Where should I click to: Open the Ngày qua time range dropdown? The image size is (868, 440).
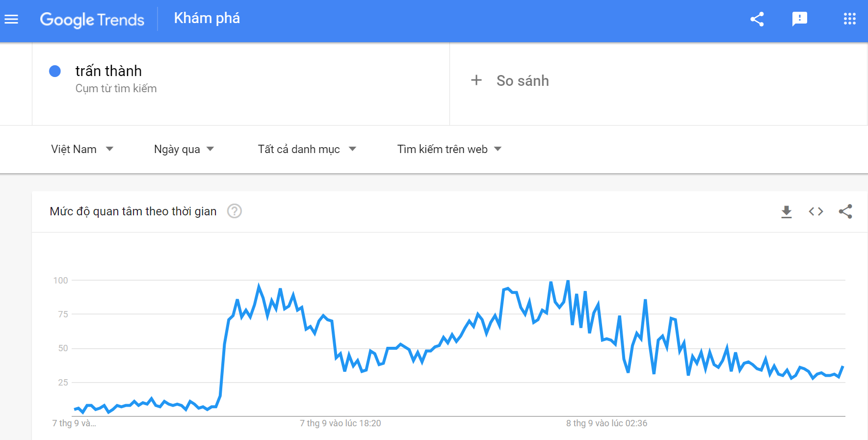184,149
